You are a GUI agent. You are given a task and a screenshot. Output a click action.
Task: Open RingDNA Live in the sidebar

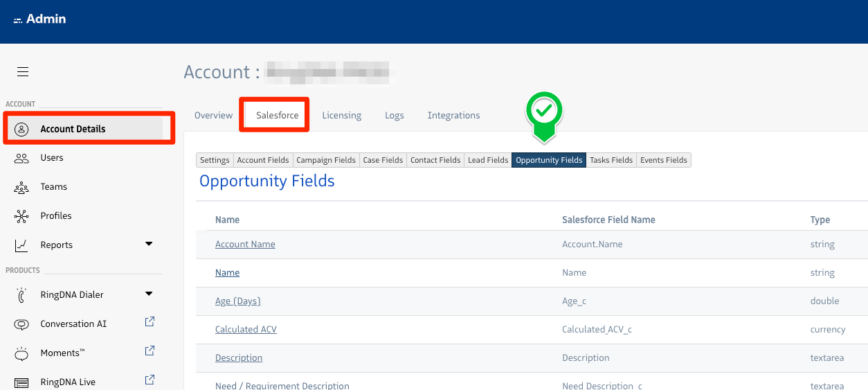click(68, 382)
